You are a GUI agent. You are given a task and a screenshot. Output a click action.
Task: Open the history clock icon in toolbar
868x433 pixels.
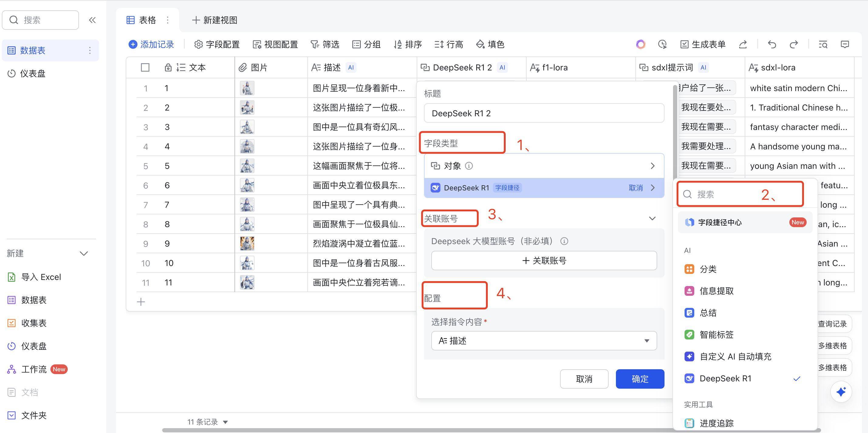[x=662, y=44]
